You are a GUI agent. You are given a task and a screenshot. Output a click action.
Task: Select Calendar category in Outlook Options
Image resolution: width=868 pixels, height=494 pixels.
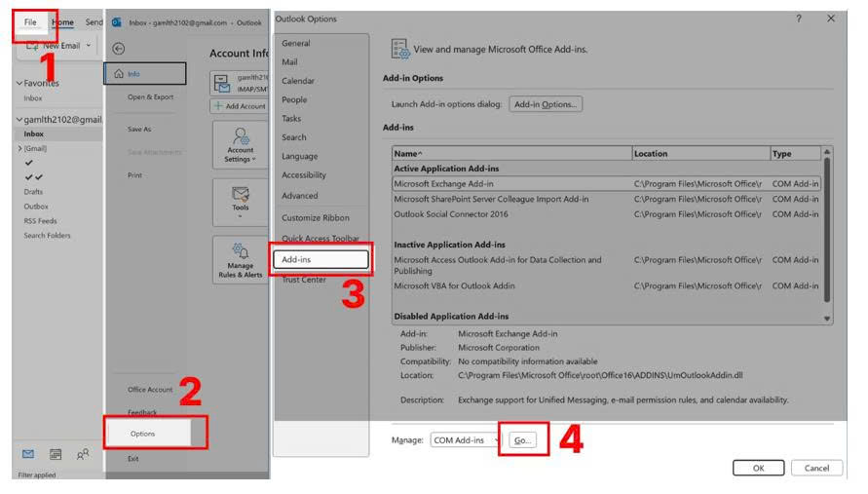pos(298,81)
